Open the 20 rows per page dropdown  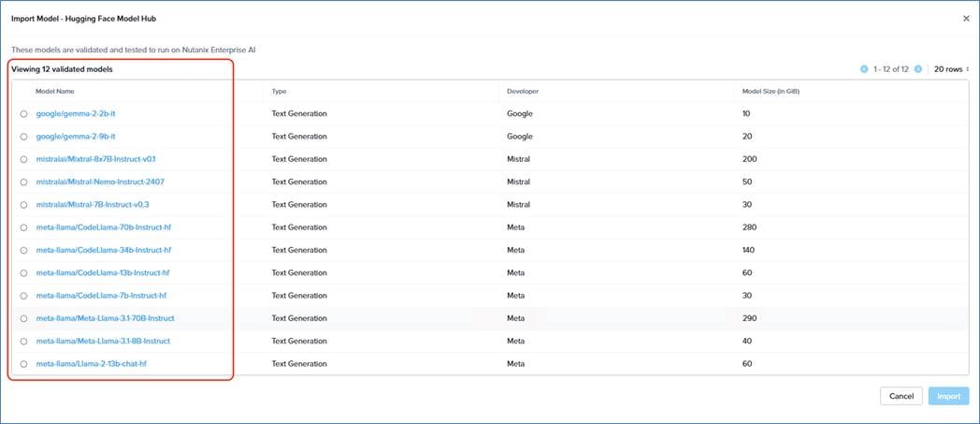(x=951, y=69)
